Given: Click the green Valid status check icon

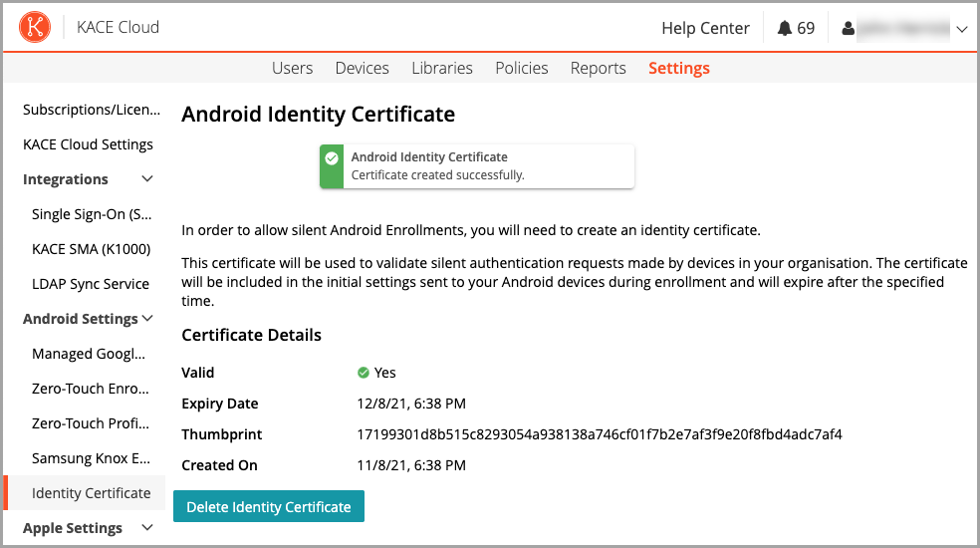Looking at the screenshot, I should click(x=364, y=373).
